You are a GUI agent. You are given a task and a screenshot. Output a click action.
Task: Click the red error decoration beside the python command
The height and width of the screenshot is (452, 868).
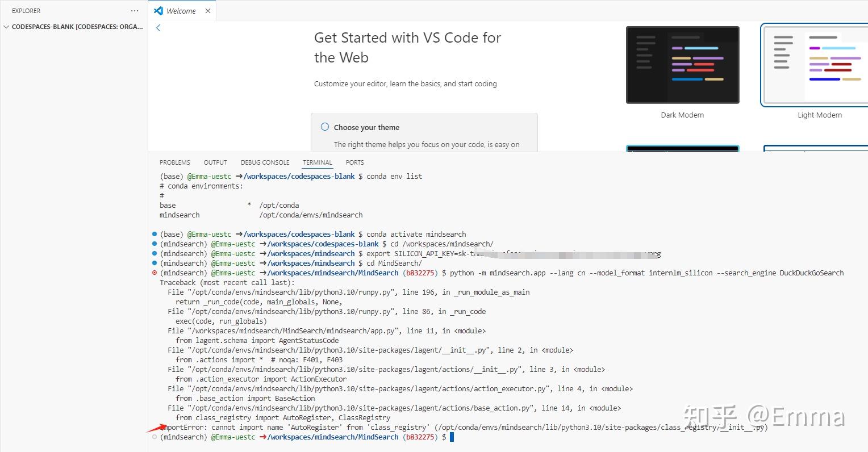click(154, 273)
